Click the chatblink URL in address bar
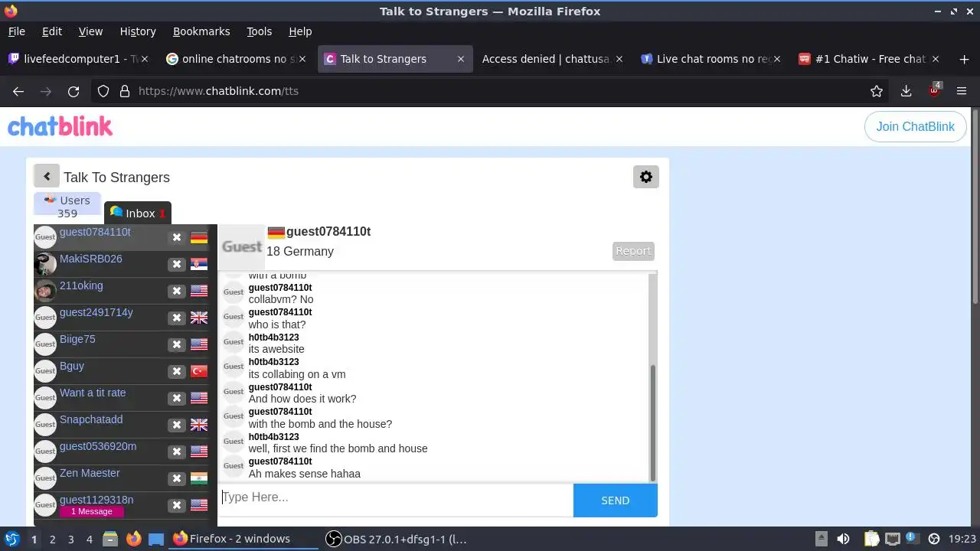The height and width of the screenshot is (551, 980). [218, 91]
